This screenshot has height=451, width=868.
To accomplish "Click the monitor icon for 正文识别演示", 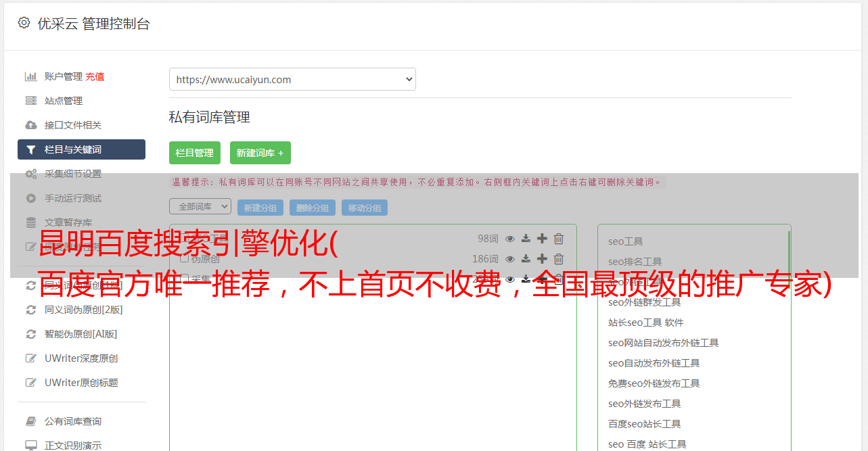I will (x=30, y=446).
